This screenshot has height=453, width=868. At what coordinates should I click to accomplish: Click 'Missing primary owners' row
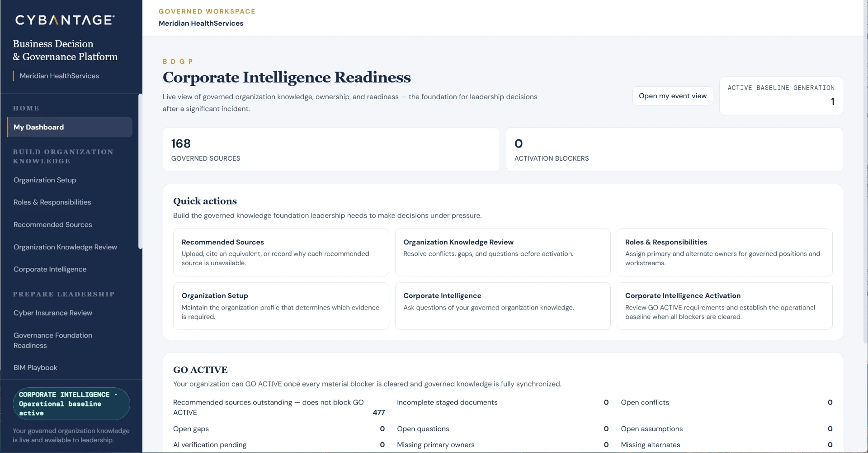point(503,445)
